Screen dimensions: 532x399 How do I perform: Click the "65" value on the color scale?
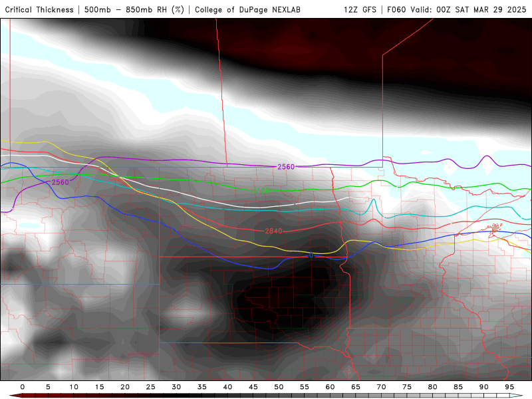356,387
